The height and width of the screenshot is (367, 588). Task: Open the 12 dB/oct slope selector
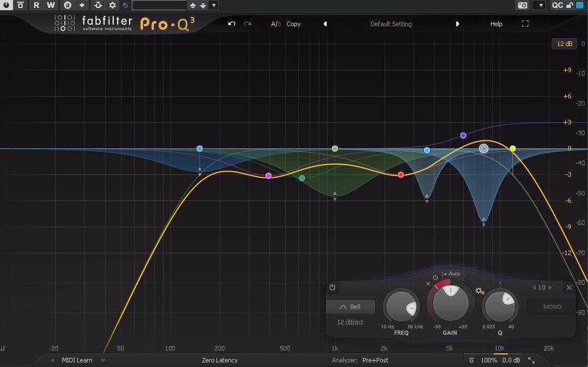coord(351,322)
